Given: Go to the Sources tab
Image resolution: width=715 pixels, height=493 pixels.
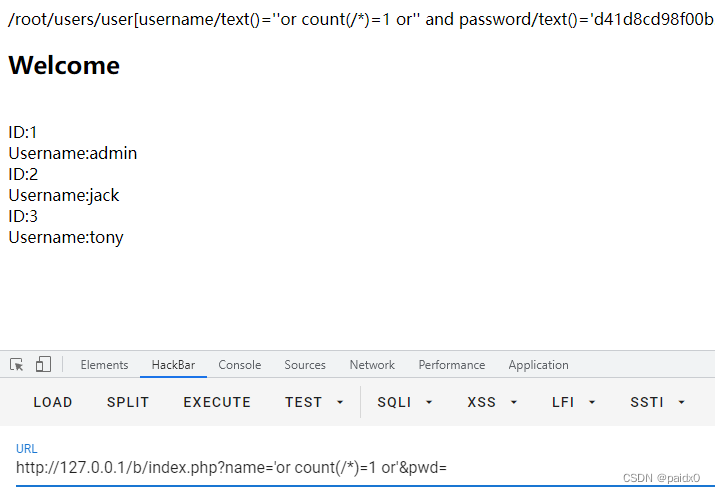Looking at the screenshot, I should tap(305, 365).
